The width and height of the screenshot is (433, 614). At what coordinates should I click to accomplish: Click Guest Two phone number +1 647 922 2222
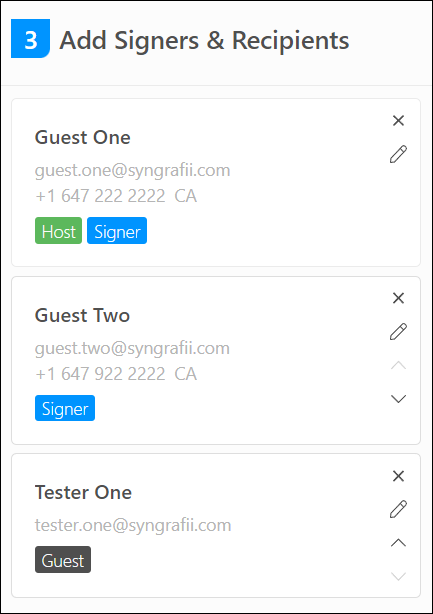point(100,374)
